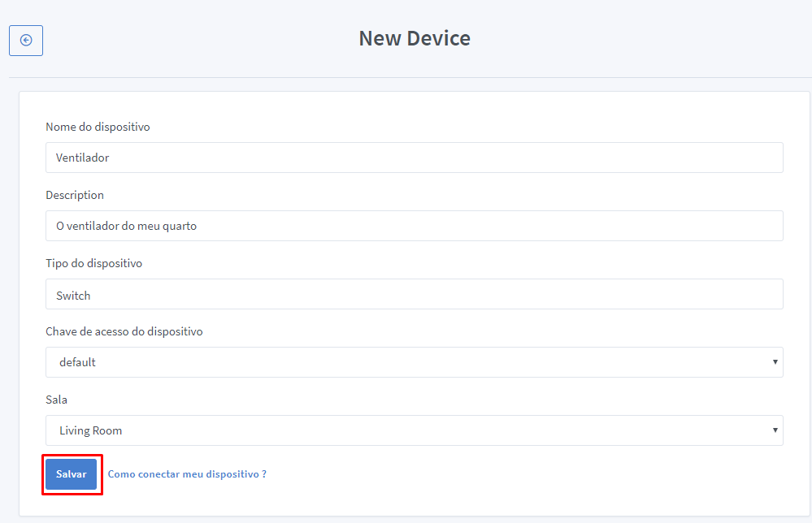Click the "Nome do dispositivo" label
Viewport: 812px width, 523px height.
[98, 127]
